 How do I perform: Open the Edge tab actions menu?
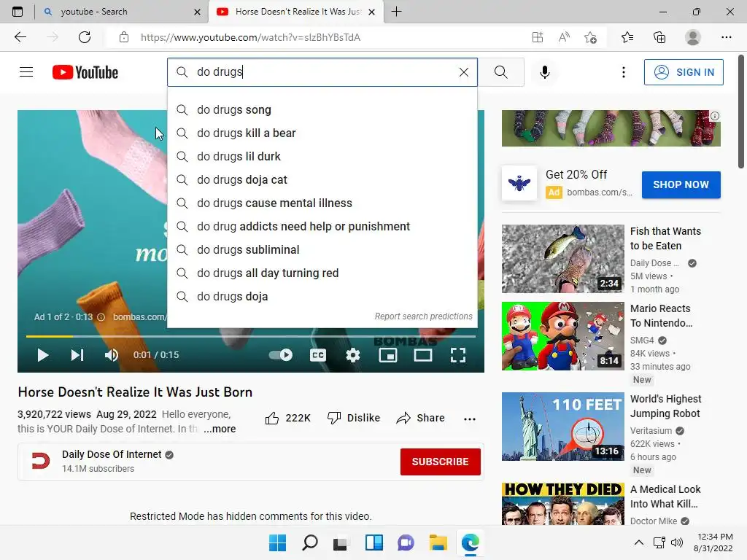18,12
